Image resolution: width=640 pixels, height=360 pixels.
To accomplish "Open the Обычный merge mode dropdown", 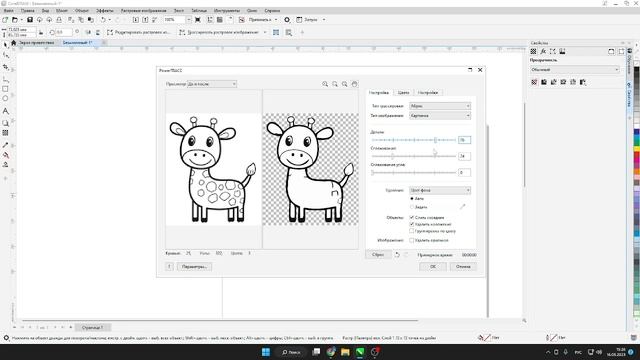I will [x=574, y=70].
